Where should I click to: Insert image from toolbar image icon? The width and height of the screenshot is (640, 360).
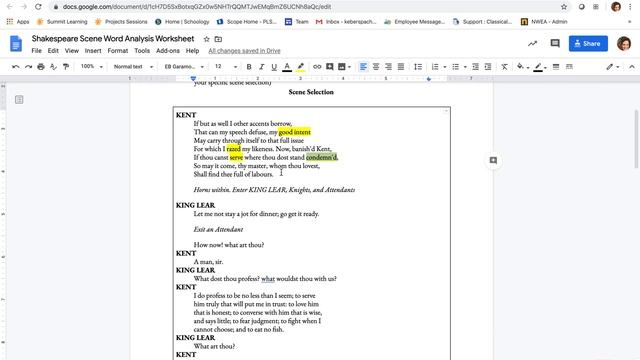coord(342,67)
